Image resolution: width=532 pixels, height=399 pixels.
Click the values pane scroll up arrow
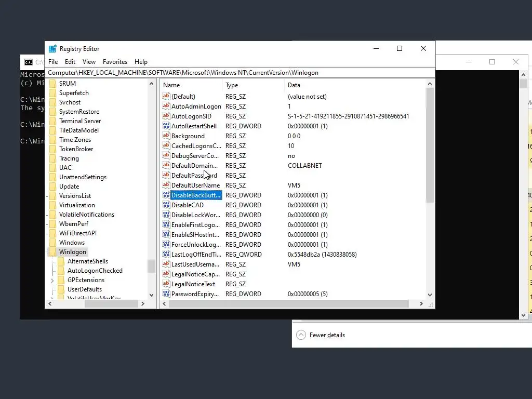tap(430, 84)
